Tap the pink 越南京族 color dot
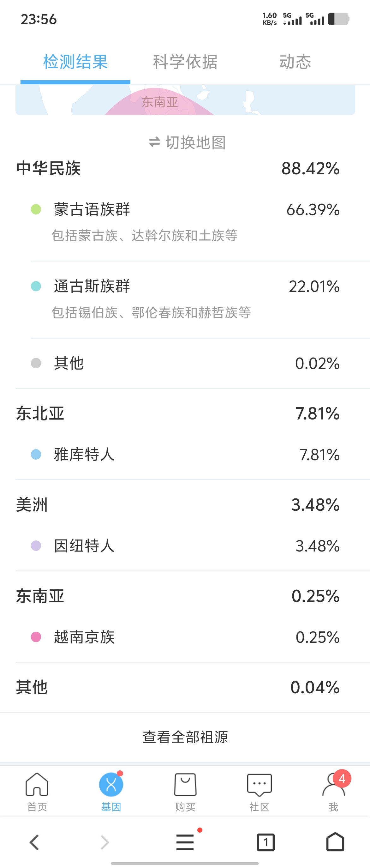 pos(36,637)
